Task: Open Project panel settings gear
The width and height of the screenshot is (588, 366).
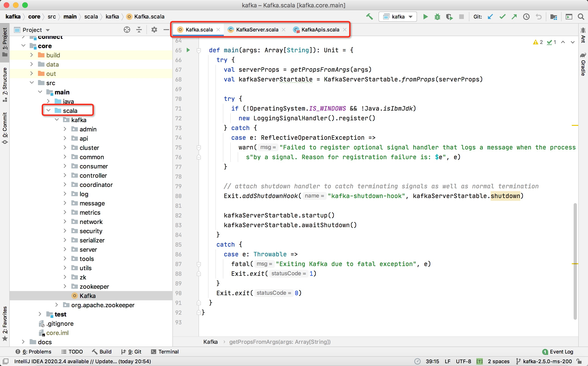Action: (154, 30)
